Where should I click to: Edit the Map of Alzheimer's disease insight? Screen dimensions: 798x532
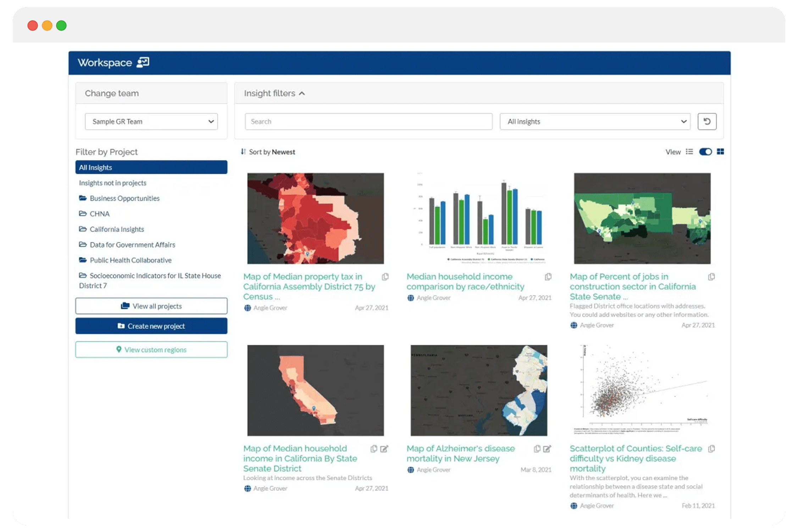pyautogui.click(x=547, y=449)
